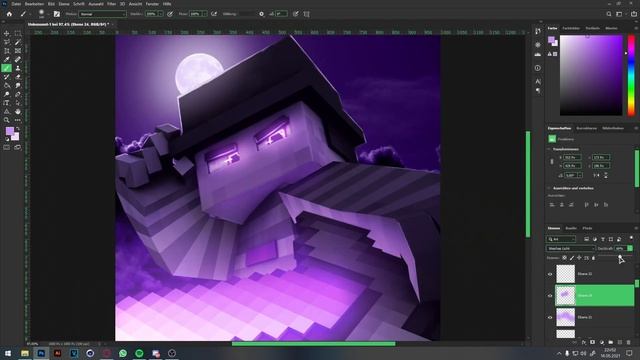Add a layer style with the fx icon
This screenshot has width=640, height=360.
click(x=584, y=342)
